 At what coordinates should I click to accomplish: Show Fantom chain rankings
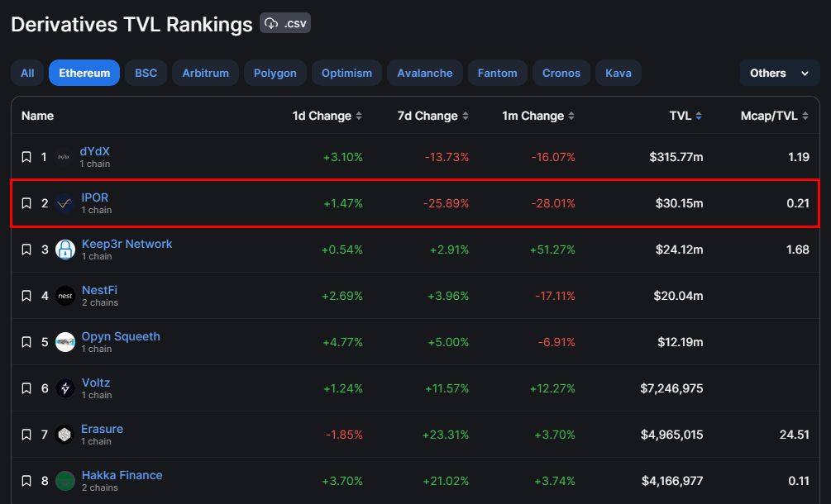(x=497, y=73)
